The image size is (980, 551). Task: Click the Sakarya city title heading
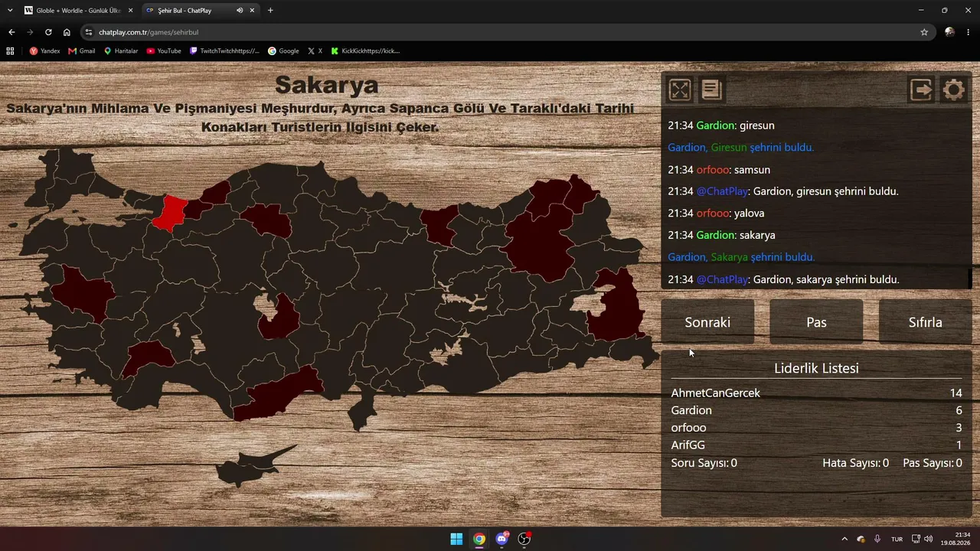point(327,85)
